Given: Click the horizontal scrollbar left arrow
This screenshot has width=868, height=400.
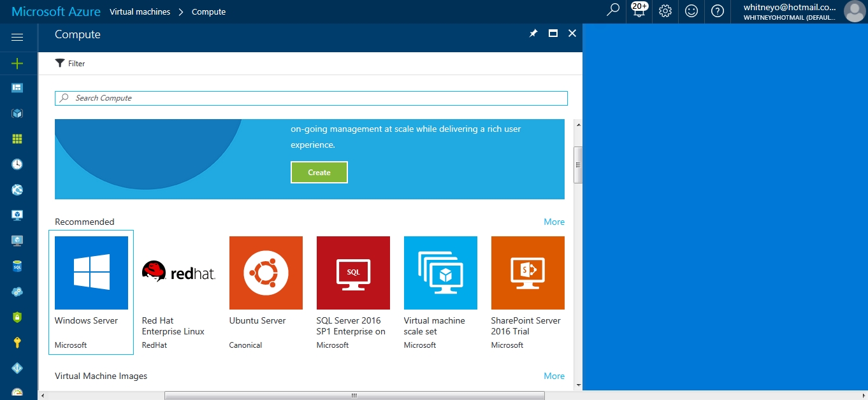Looking at the screenshot, I should tap(43, 396).
